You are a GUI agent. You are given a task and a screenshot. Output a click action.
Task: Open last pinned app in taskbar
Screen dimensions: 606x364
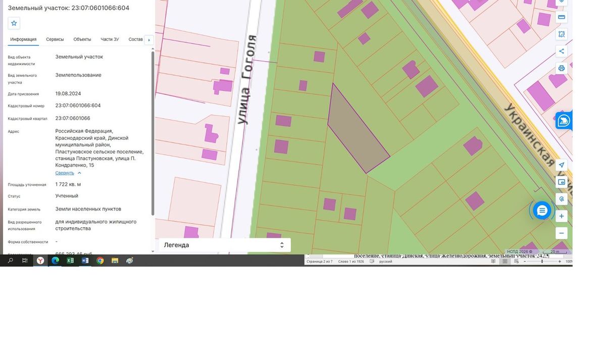point(130,261)
